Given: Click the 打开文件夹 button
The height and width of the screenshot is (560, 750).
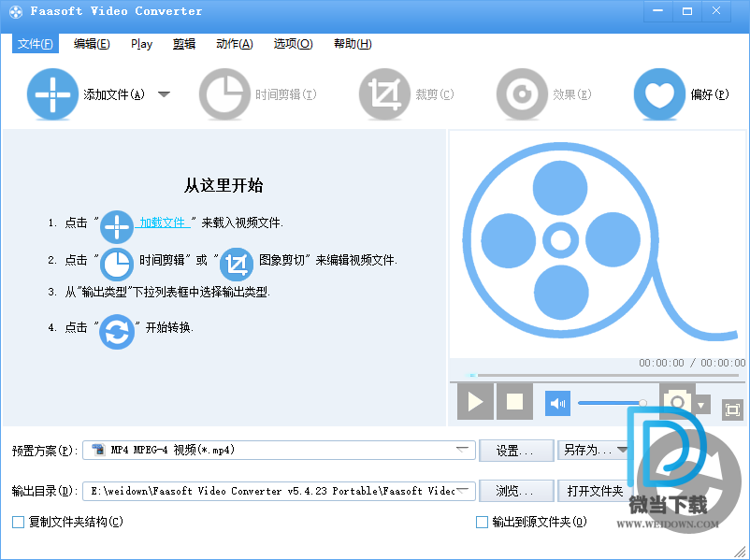Looking at the screenshot, I should click(x=595, y=491).
